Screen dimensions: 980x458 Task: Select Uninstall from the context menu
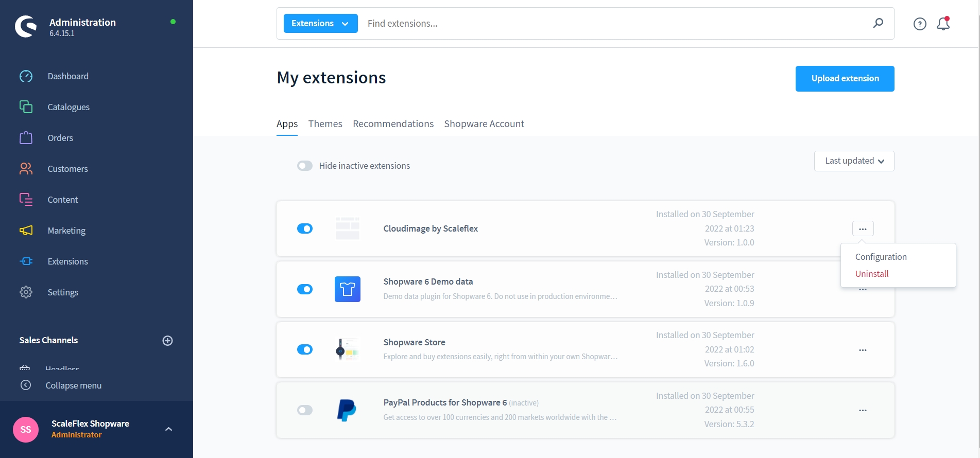(872, 274)
